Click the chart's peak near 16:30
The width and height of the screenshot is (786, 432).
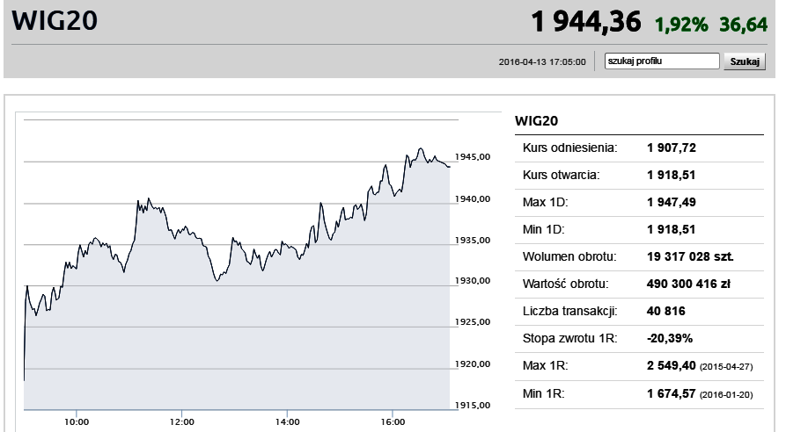click(420, 148)
